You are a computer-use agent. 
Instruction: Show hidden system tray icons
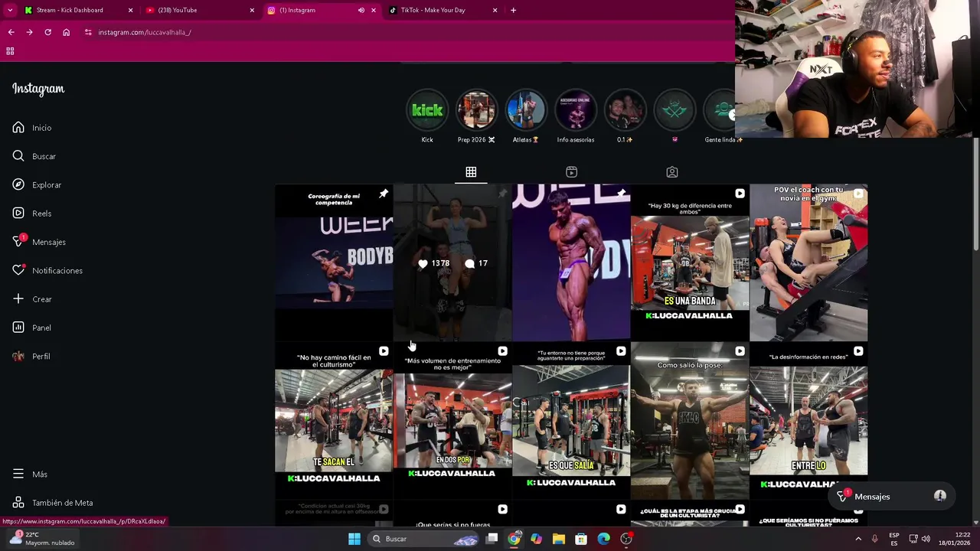858,539
